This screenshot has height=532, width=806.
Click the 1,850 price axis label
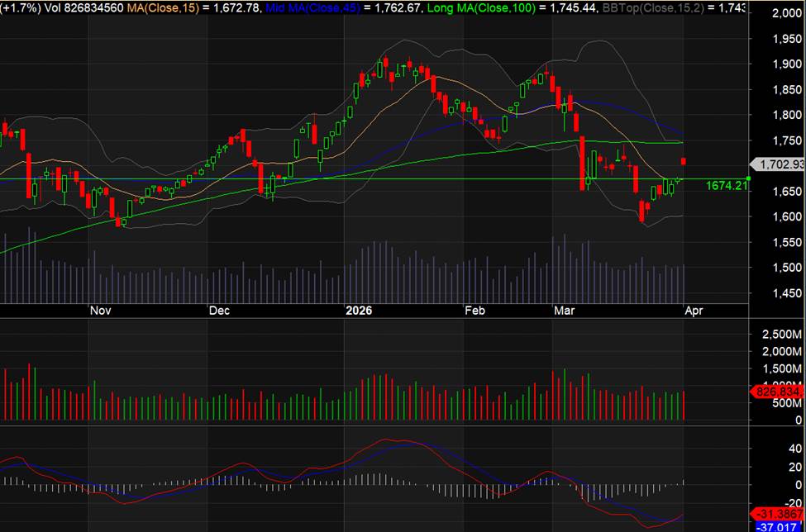tap(786, 90)
